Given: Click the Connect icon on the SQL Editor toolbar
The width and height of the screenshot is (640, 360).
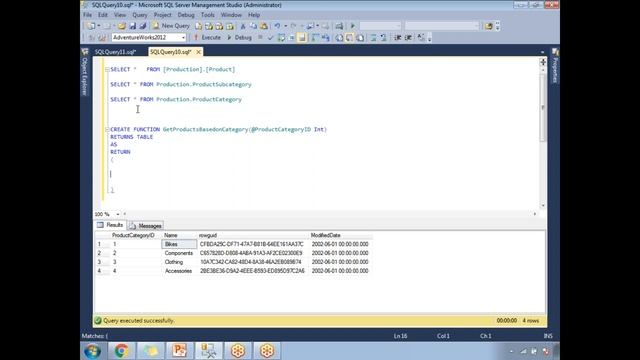Looking at the screenshot, I should [x=91, y=38].
